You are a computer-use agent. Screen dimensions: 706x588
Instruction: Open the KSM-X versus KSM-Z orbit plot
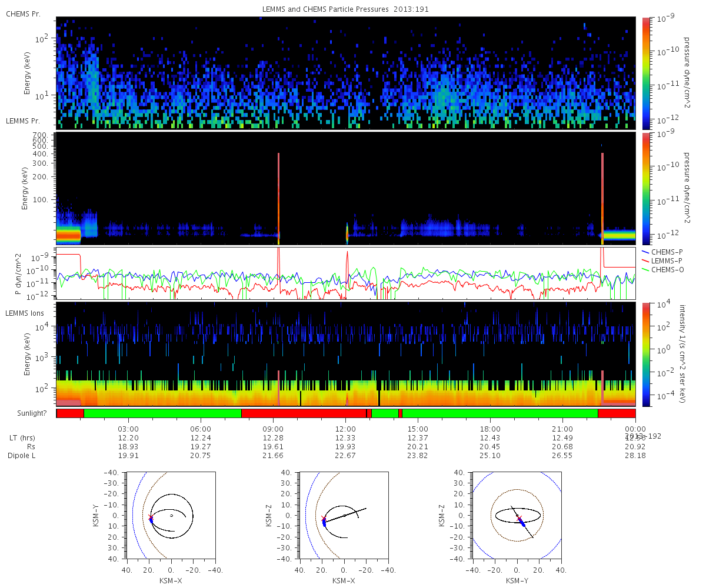tap(344, 515)
